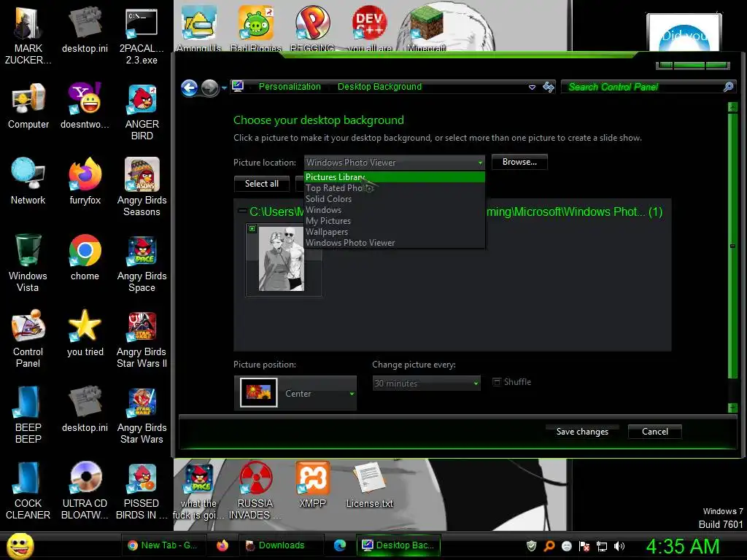747x560 pixels.
Task: Click the scrollbar up arrow in window
Action: (732, 107)
